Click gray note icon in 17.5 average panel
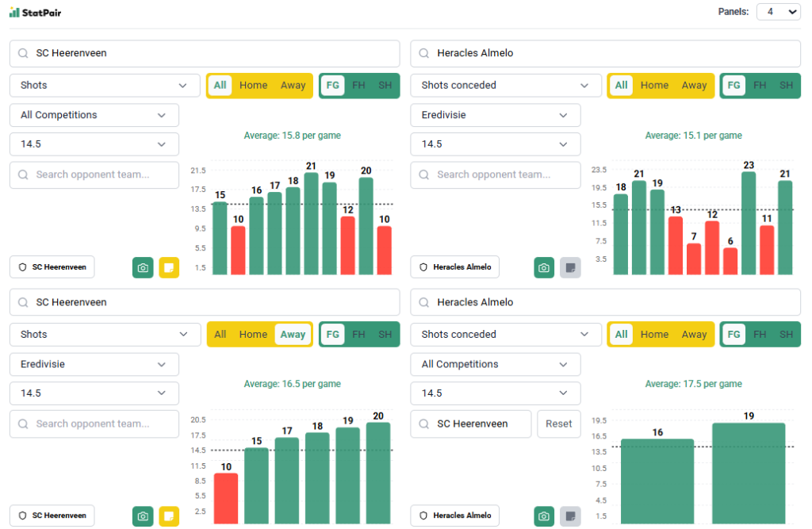 (570, 516)
